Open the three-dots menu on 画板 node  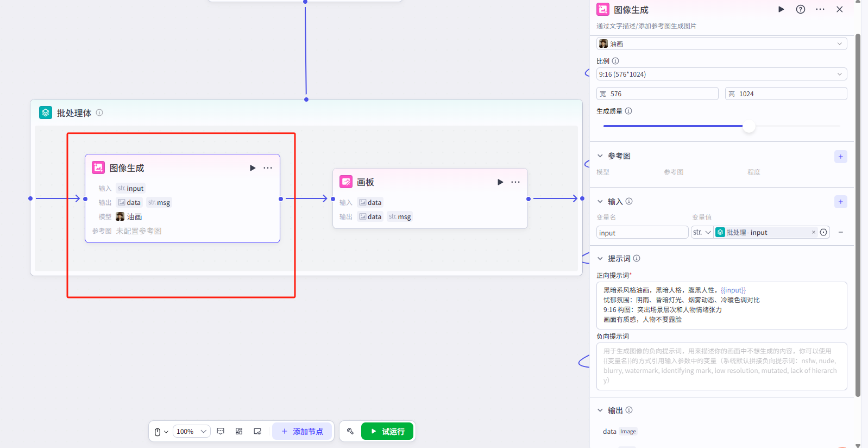point(515,182)
